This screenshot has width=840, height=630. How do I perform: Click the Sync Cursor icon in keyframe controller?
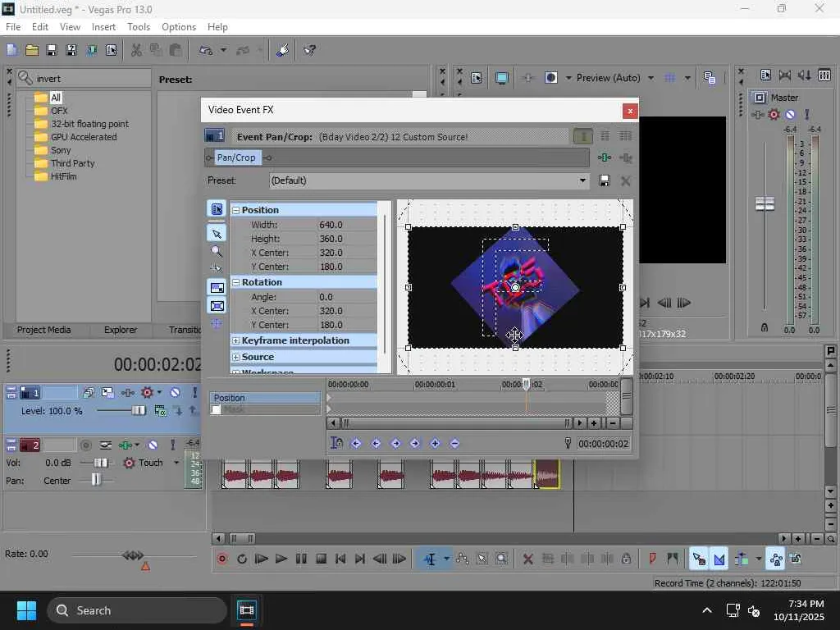point(336,444)
